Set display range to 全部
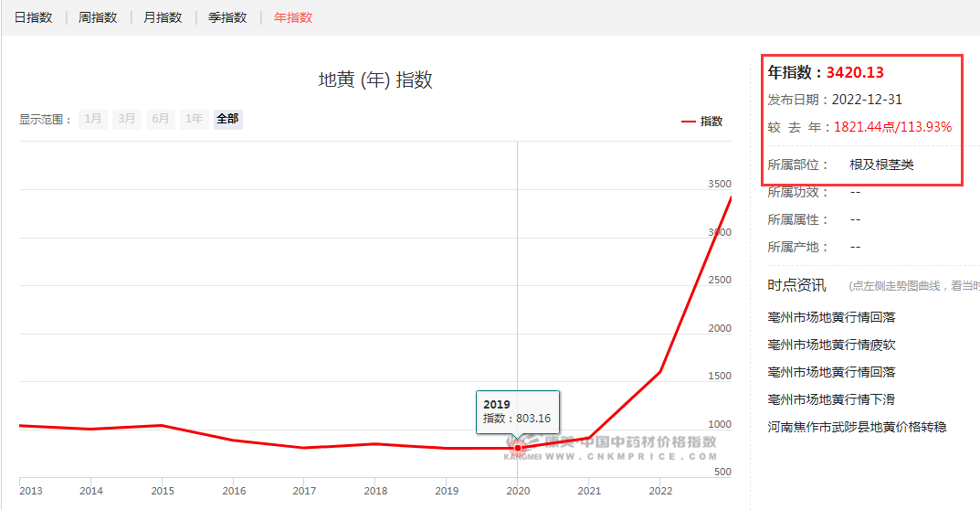Image resolution: width=980 pixels, height=510 pixels. [x=228, y=119]
